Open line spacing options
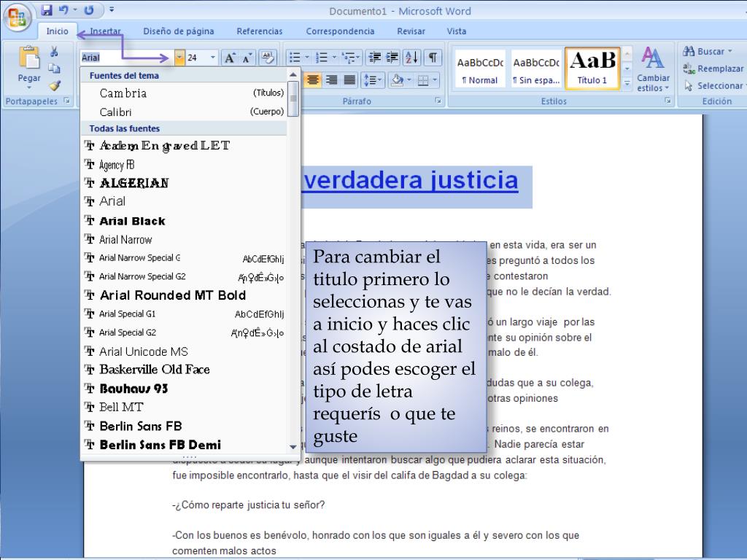The image size is (747, 560). coord(373,80)
